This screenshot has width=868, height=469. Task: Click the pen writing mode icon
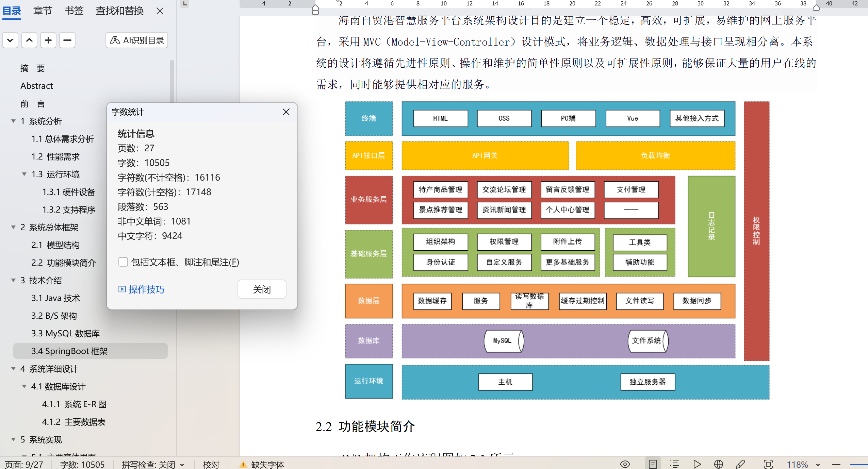coord(740,464)
